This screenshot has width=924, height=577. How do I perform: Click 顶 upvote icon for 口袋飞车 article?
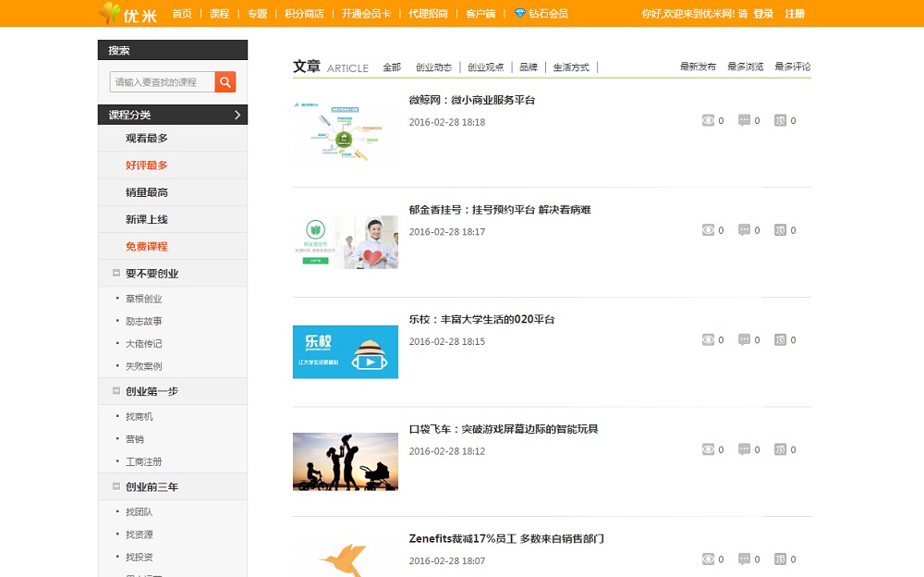[x=780, y=449]
